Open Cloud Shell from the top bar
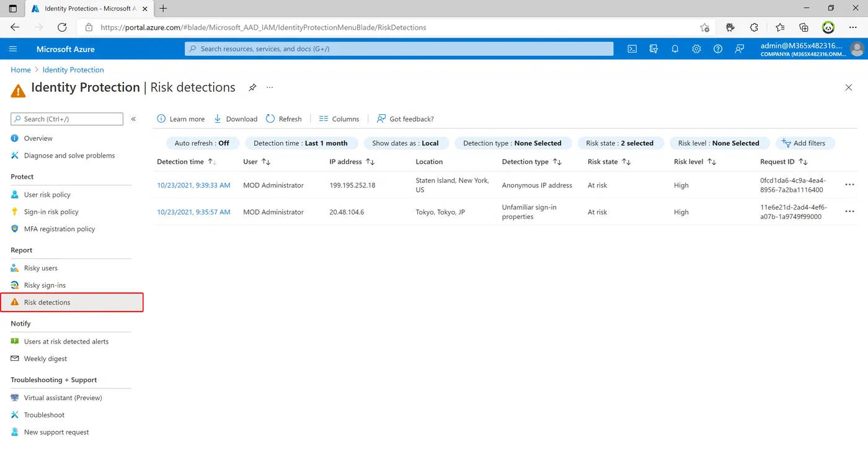The image size is (868, 472). (632, 49)
